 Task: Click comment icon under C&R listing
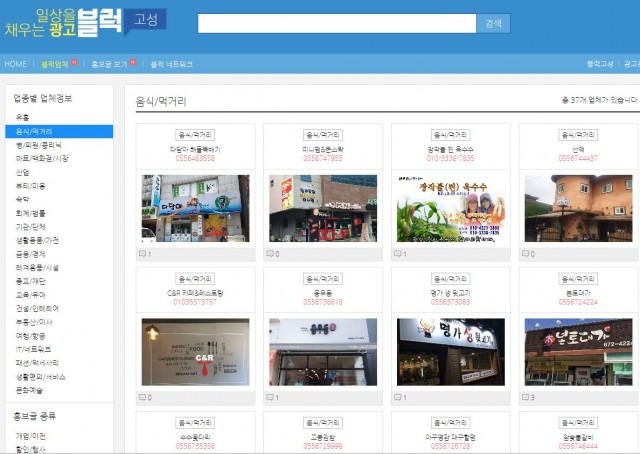point(142,397)
